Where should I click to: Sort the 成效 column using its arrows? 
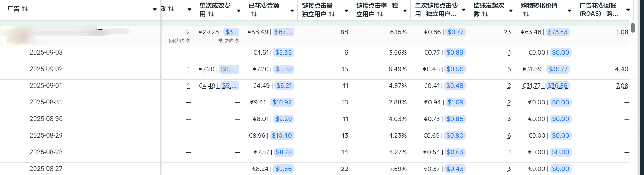(171, 9)
